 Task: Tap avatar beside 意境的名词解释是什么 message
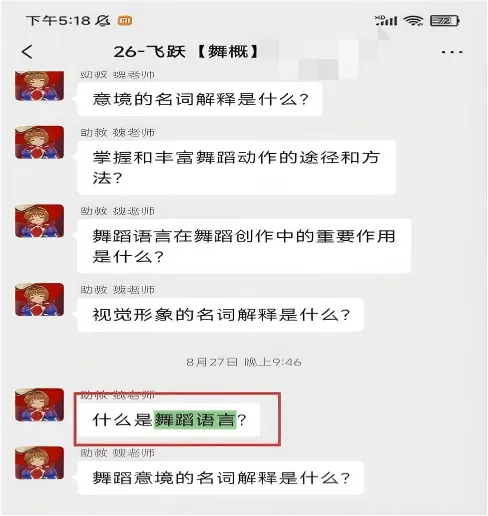(39, 86)
